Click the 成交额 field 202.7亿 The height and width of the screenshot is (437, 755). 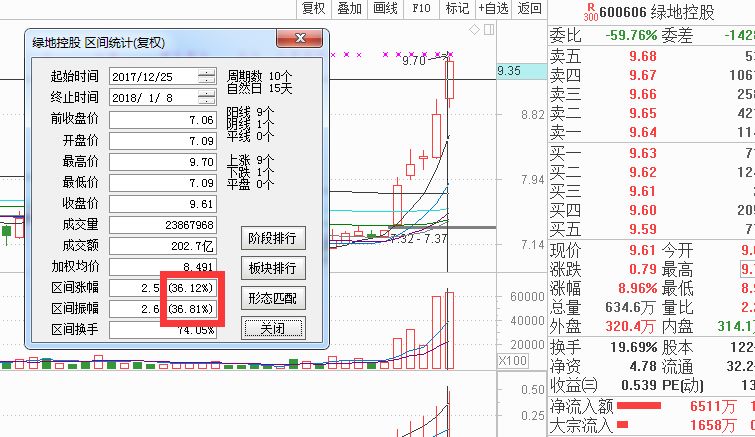tap(163, 246)
